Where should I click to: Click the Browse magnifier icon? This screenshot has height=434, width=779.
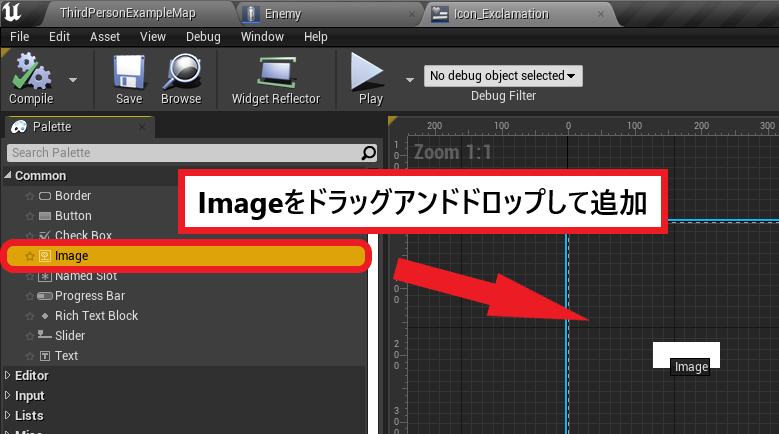182,72
